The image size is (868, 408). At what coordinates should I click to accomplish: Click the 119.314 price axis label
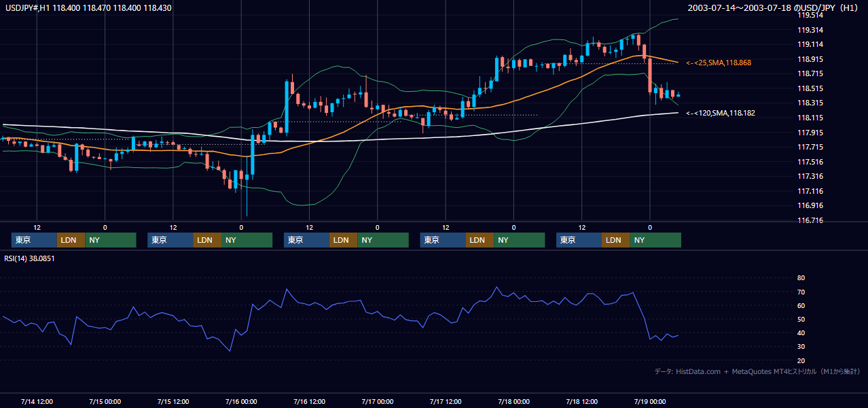point(810,30)
